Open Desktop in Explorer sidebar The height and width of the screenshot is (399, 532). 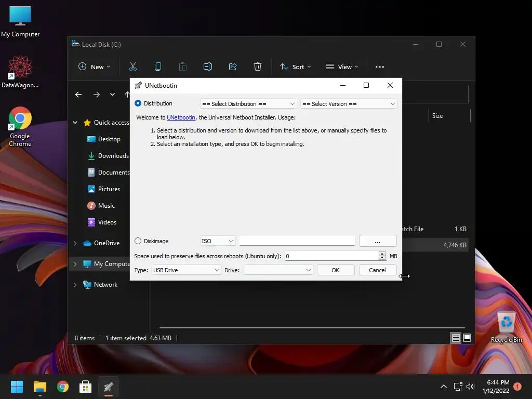tap(104, 139)
